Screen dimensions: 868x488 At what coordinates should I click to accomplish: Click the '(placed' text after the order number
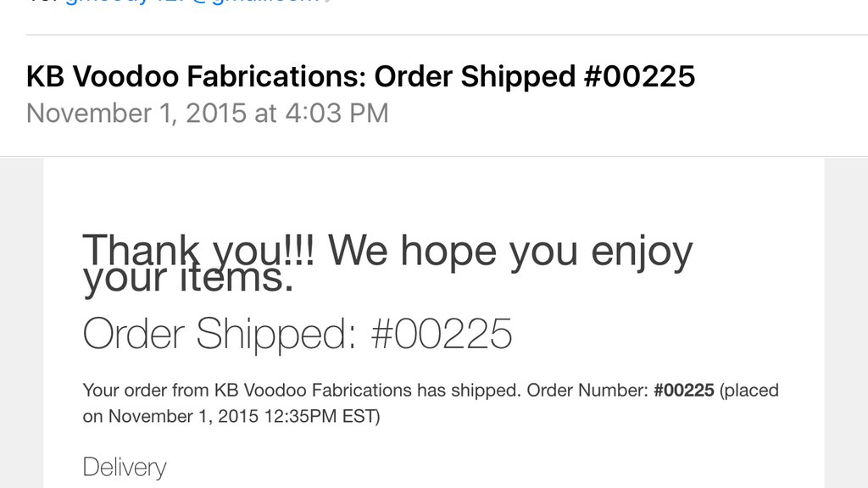click(x=749, y=391)
